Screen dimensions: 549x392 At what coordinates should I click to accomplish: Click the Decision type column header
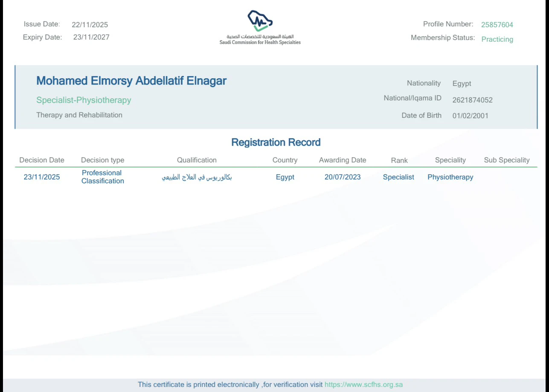point(102,160)
